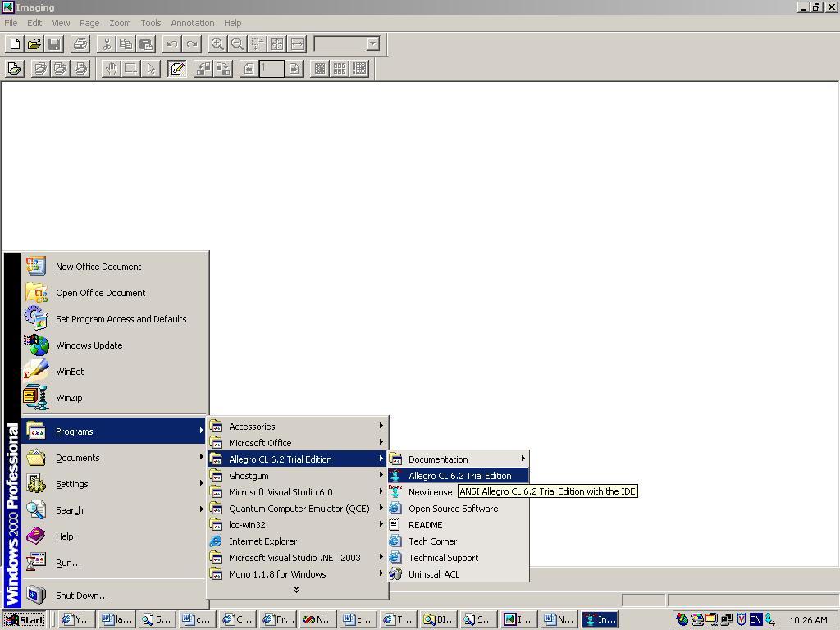Screen dimensions: 840x630
Task: Switch to Page and Thumbnails view
Action: click(359, 69)
